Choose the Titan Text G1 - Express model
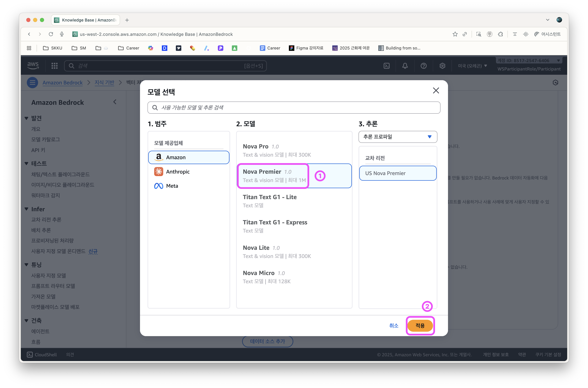 294,226
